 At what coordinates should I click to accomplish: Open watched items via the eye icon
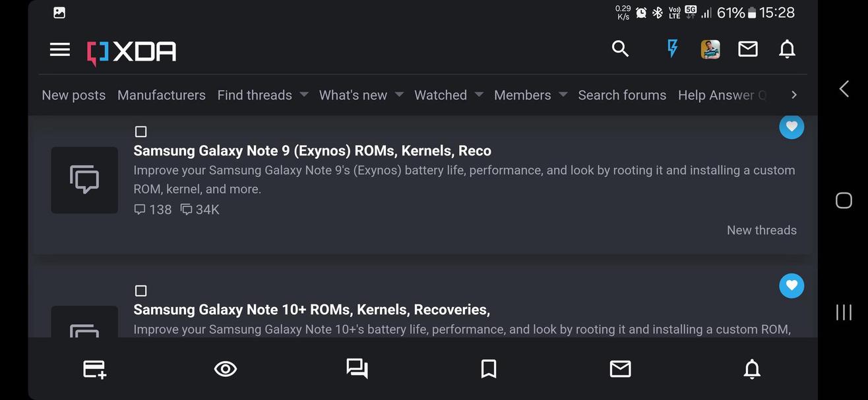pyautogui.click(x=225, y=369)
